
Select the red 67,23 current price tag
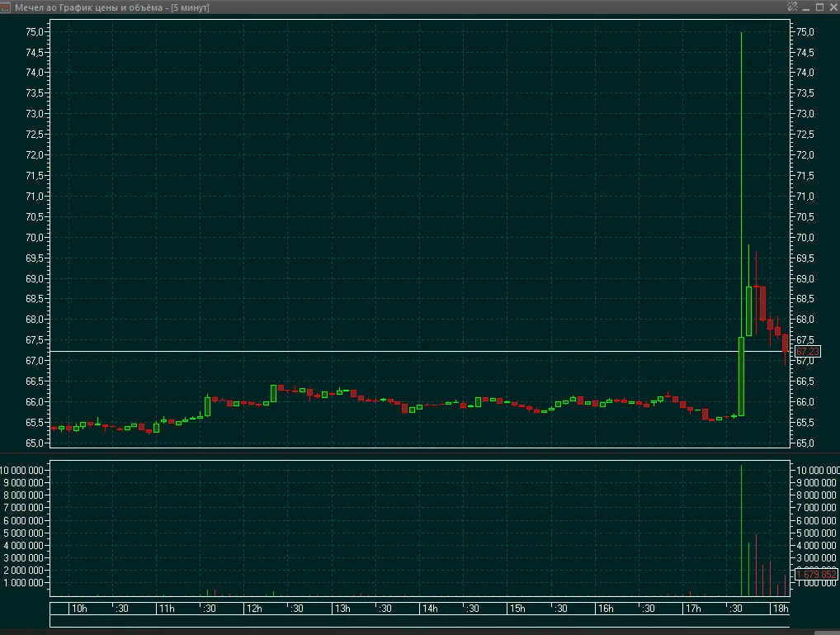pos(807,352)
